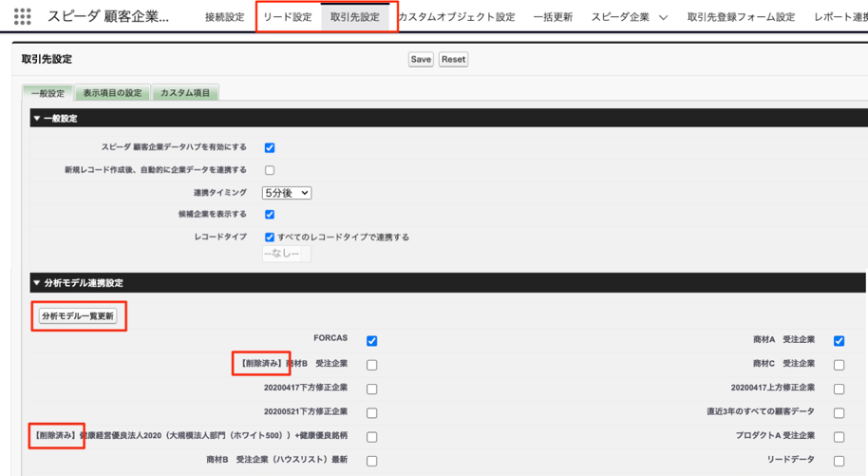The image size is (868, 476).
Task: Check the プロダクトA 受注企業 checkbox
Action: click(840, 437)
